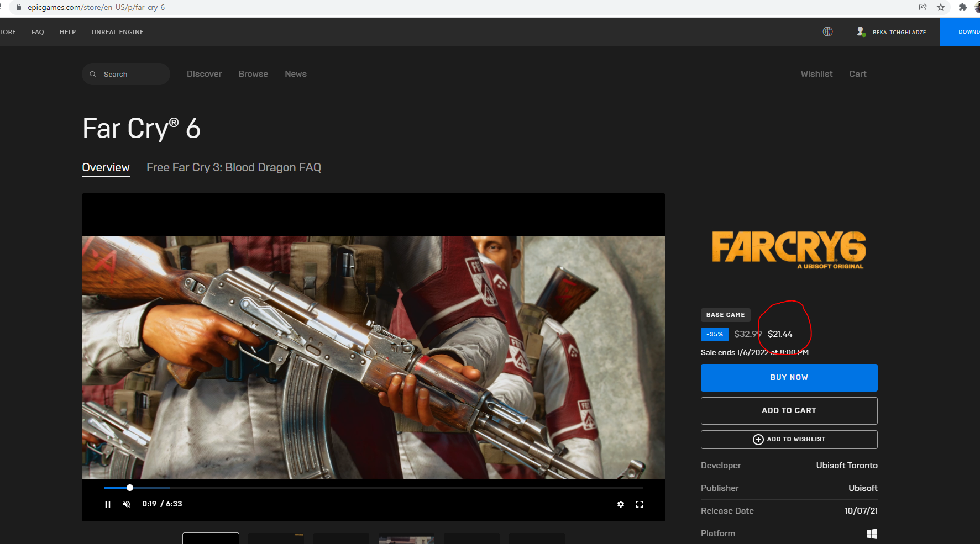This screenshot has height=544, width=980.
Task: Switch to Free Far Cry 3: Blood Dragon FAQ tab
Action: [x=233, y=167]
